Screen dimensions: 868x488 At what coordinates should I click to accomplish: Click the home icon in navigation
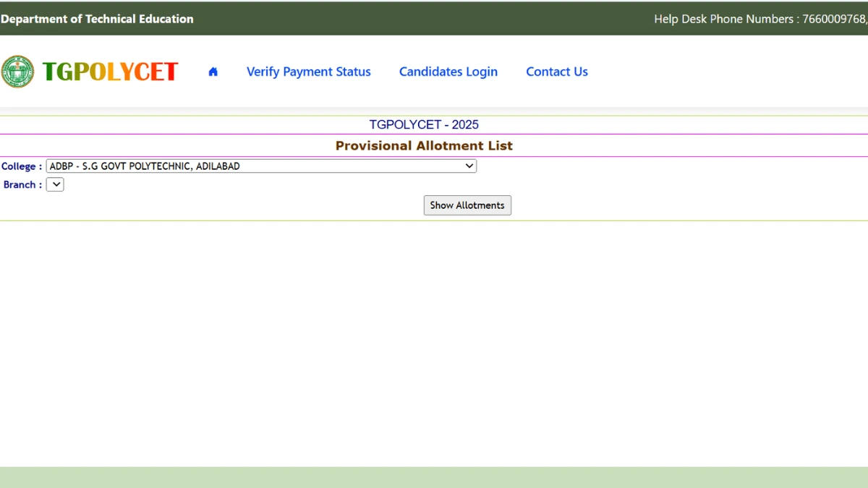tap(213, 72)
